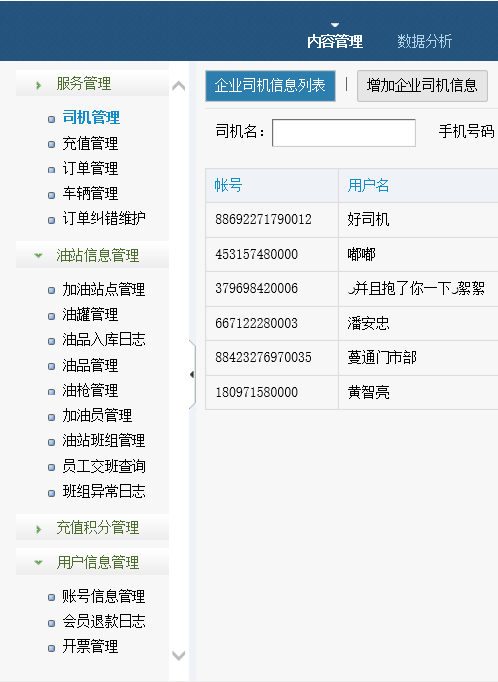Click the 增加企业司机信息 button
Viewport: 498px width, 682px height.
click(x=422, y=86)
